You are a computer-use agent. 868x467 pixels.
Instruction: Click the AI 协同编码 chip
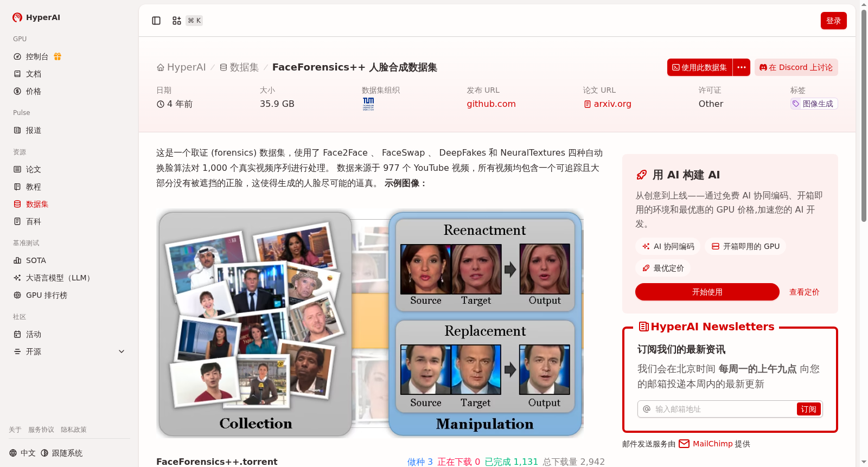(668, 246)
